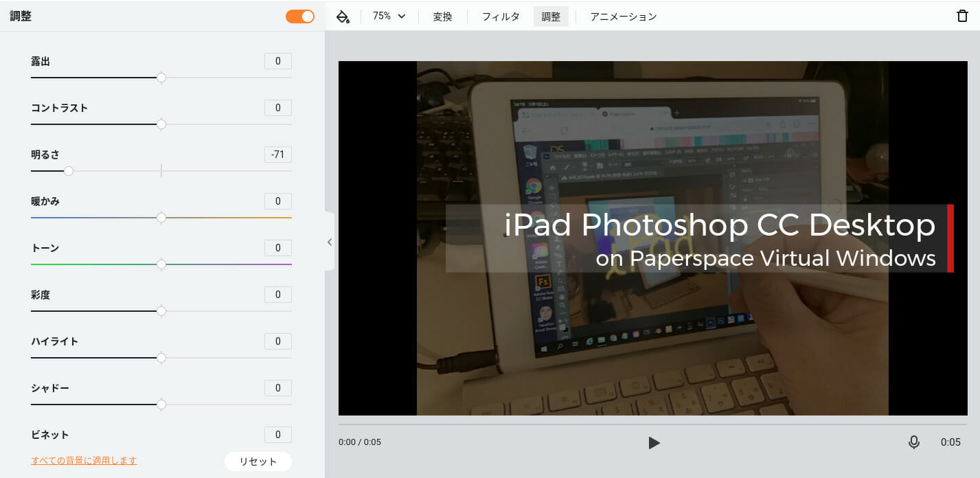Click the 0:00 / 0:05 time readout
The height and width of the screenshot is (478, 980).
point(360,442)
